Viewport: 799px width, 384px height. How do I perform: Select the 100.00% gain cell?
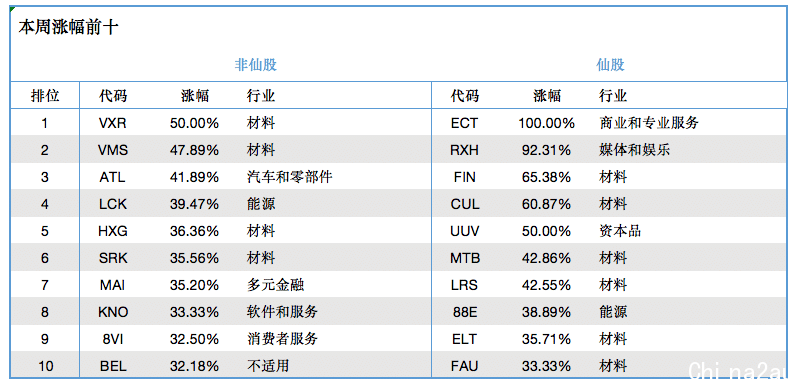click(x=546, y=123)
